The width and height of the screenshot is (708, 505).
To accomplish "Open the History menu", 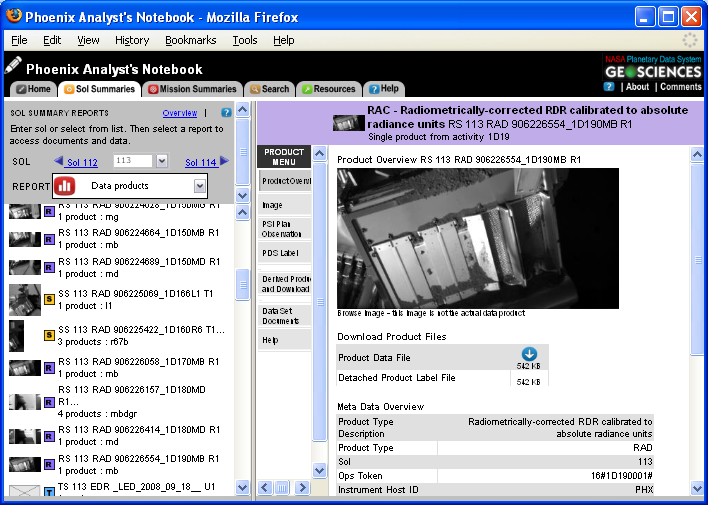I will tap(132, 40).
